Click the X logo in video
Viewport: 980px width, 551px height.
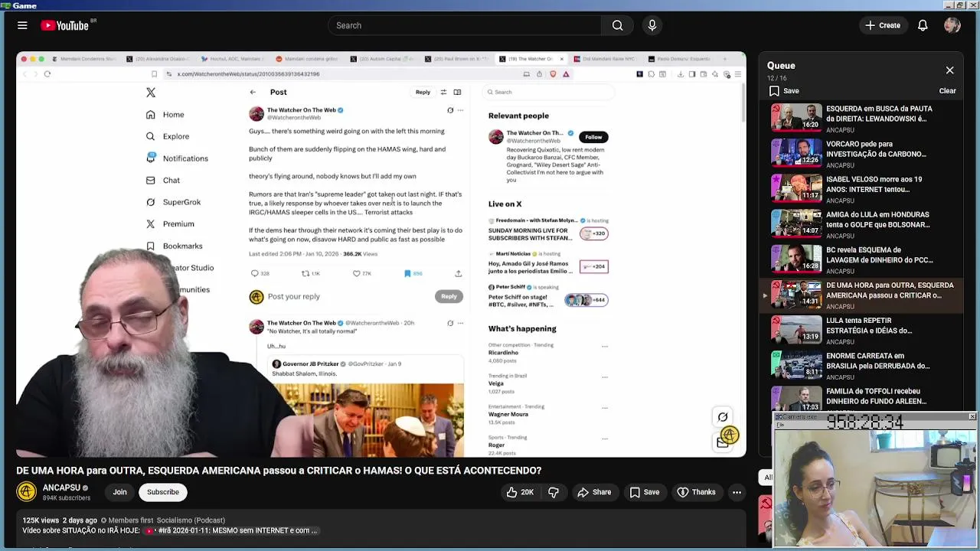pyautogui.click(x=151, y=93)
